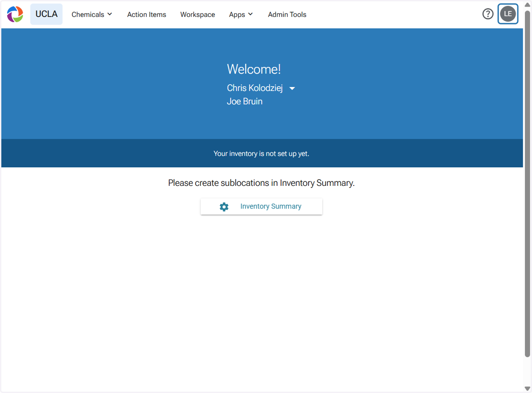Open the LE user avatar menu
This screenshot has width=532, height=393.
click(x=508, y=14)
